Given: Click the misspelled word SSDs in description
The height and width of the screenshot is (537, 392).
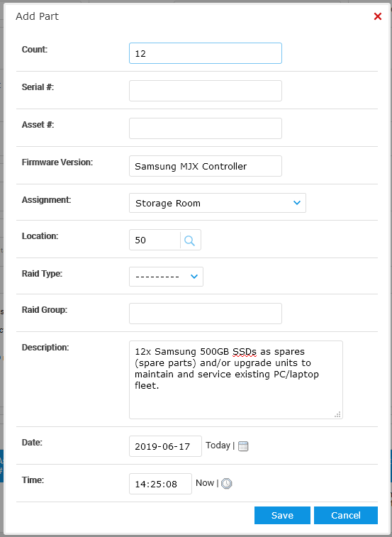Looking at the screenshot, I should click(245, 352).
